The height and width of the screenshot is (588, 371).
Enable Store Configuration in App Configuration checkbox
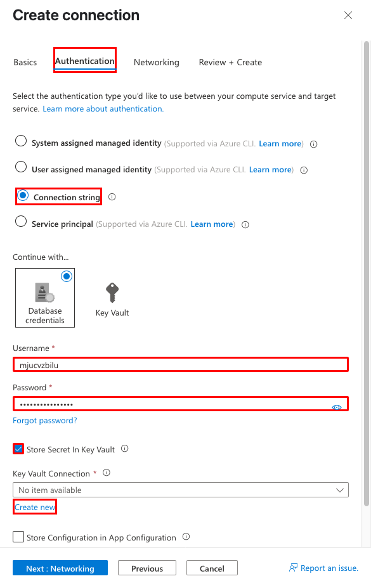click(x=18, y=537)
